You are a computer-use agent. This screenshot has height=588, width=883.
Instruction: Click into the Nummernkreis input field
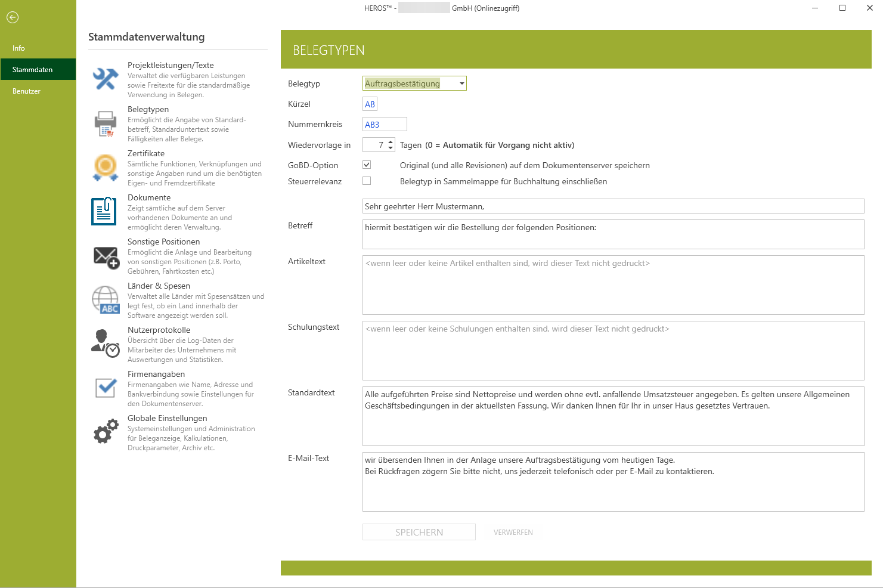pyautogui.click(x=385, y=124)
